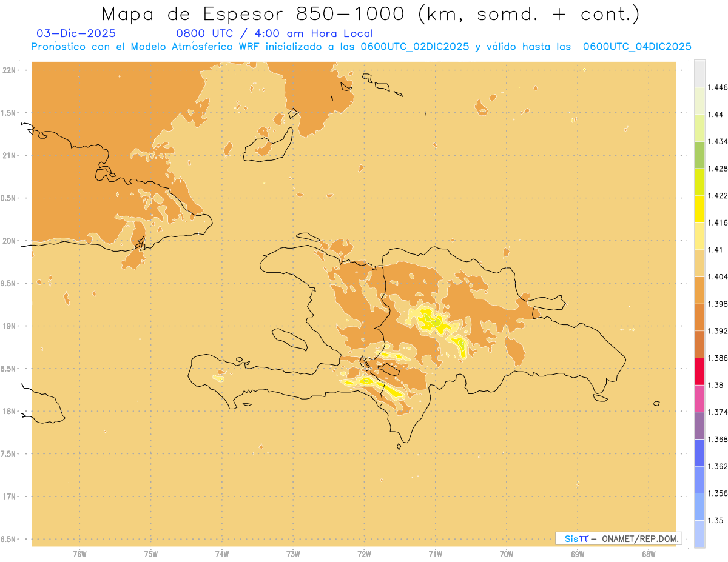Click the colorbar value '1.362'

tap(717, 466)
